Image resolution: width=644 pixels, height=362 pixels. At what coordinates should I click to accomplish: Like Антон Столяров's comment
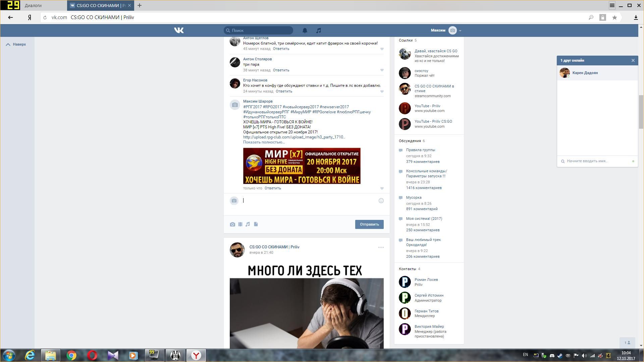pyautogui.click(x=382, y=70)
